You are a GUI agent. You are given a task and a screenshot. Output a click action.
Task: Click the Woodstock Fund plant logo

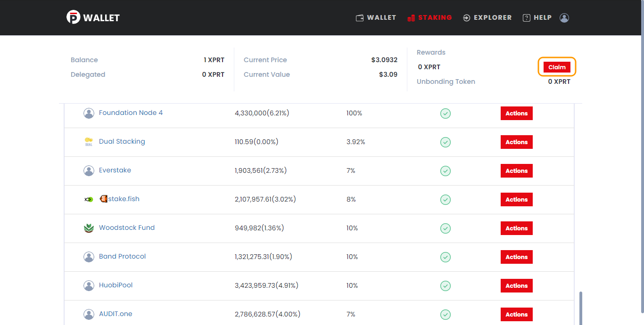(x=89, y=228)
